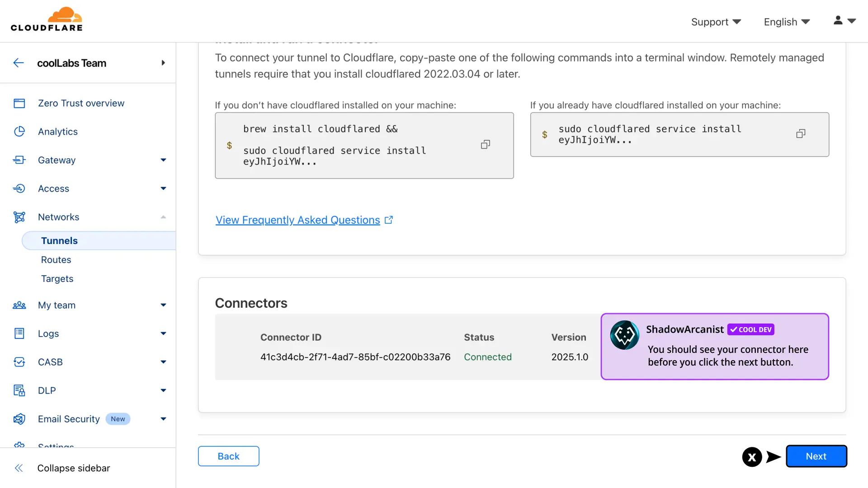The image size is (868, 488).
Task: Open the Routes page under Networks
Action: point(56,260)
